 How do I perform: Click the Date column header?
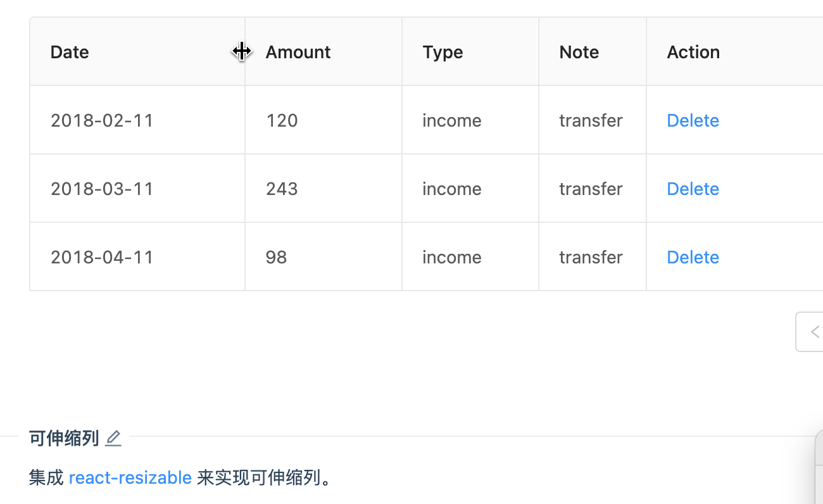coord(70,52)
